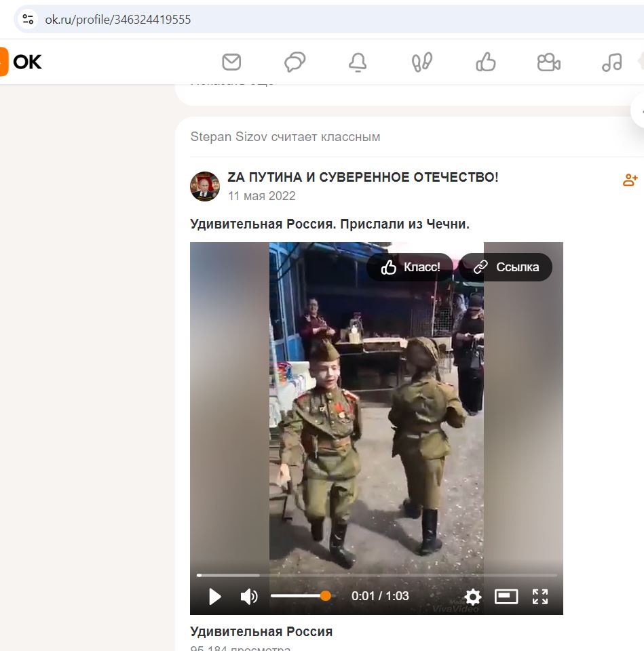Viewport: 644px width, 651px height.
Task: Enter fullscreen video mode
Action: tap(540, 597)
